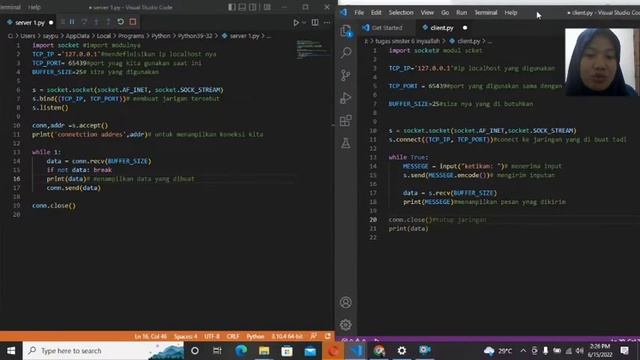Screen dimensions: 640x360
Task: Open Source Control view in activity bar
Action: 346,75
